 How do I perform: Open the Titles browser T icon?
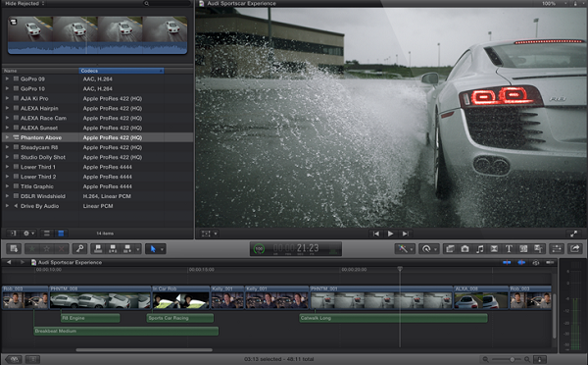(x=509, y=248)
